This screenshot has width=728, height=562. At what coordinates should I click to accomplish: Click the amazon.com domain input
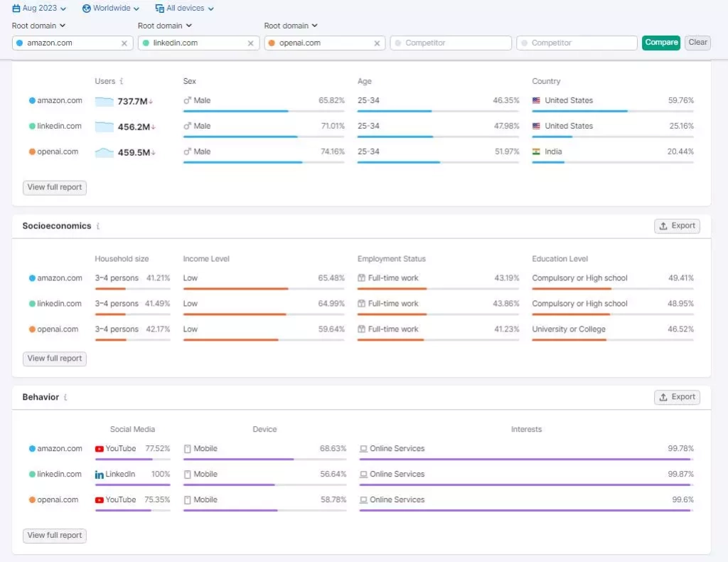(x=73, y=43)
